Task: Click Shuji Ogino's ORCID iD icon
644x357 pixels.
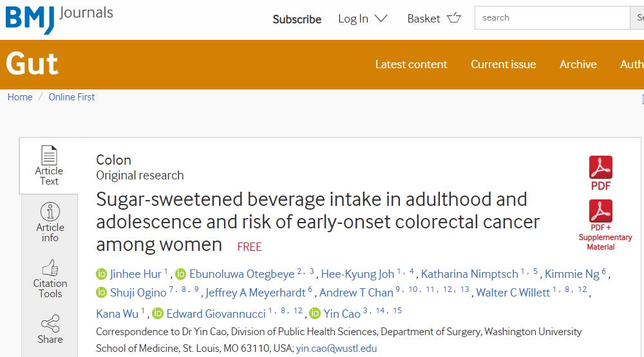Action: point(101,293)
